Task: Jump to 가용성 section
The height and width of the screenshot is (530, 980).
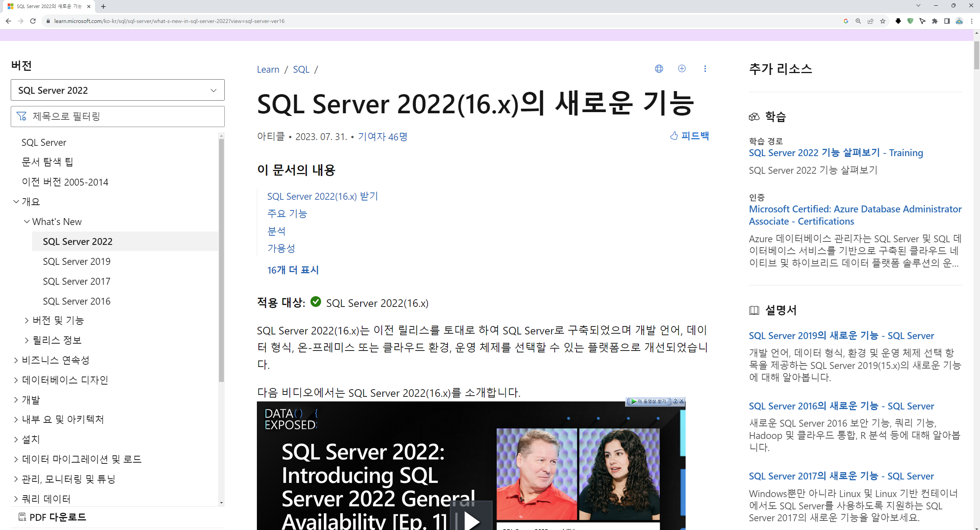Action: tap(281, 248)
